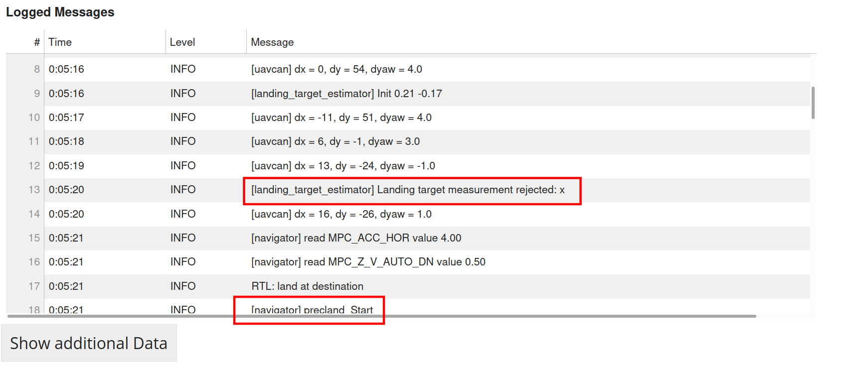Click the MPC_Z_V_AUTO_DN value 0.50 message
The image size is (868, 371).
(368, 262)
